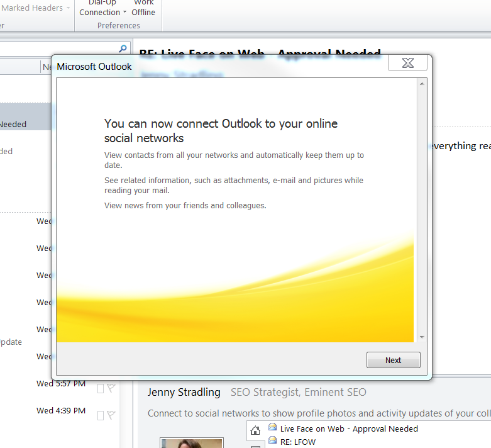The image size is (491, 448).
Task: Click Jenny Stradling's name in People Pane
Action: coord(184,392)
